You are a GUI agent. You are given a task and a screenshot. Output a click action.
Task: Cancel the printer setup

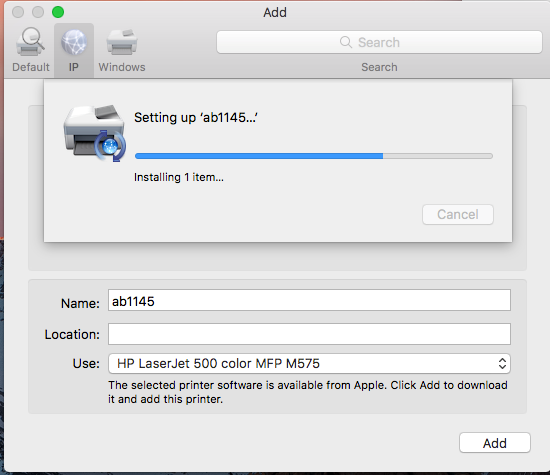[x=458, y=214]
